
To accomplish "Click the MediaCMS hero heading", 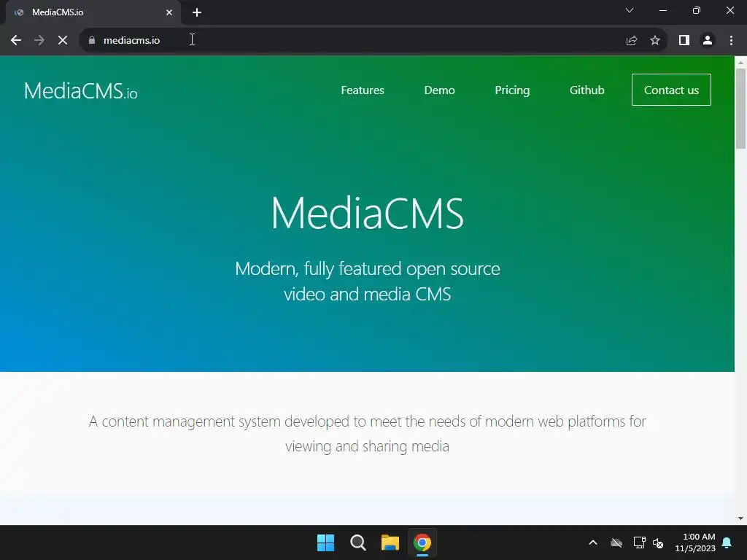I will pyautogui.click(x=368, y=214).
